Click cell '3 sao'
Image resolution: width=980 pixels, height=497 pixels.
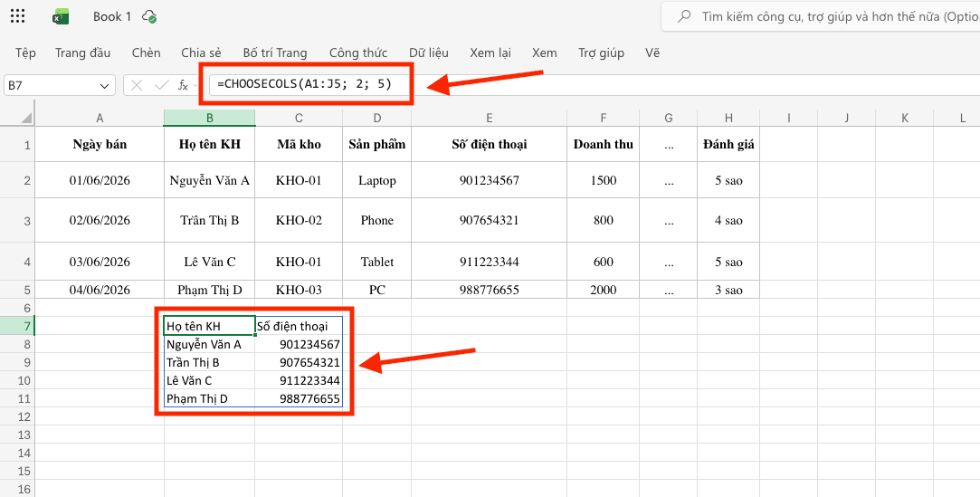(x=728, y=290)
